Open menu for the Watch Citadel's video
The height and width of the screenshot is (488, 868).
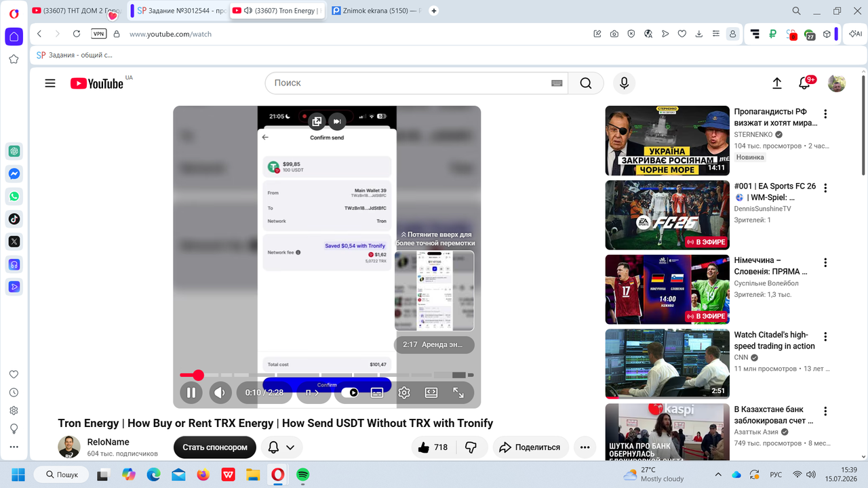coord(825,337)
